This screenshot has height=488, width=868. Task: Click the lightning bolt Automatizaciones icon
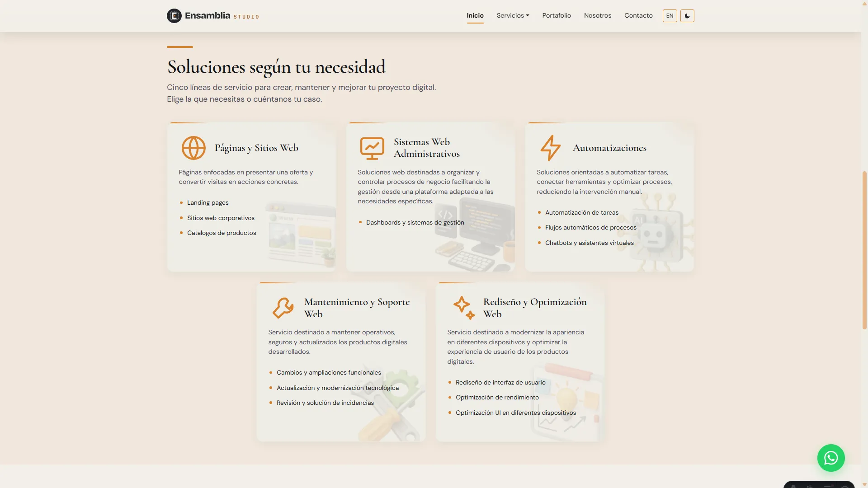tap(551, 148)
